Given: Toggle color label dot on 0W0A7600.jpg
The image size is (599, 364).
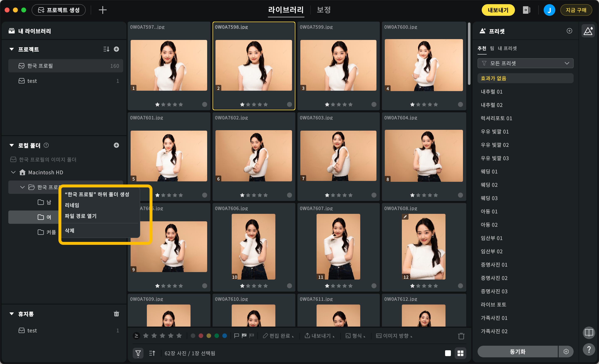Looking at the screenshot, I should (x=460, y=104).
